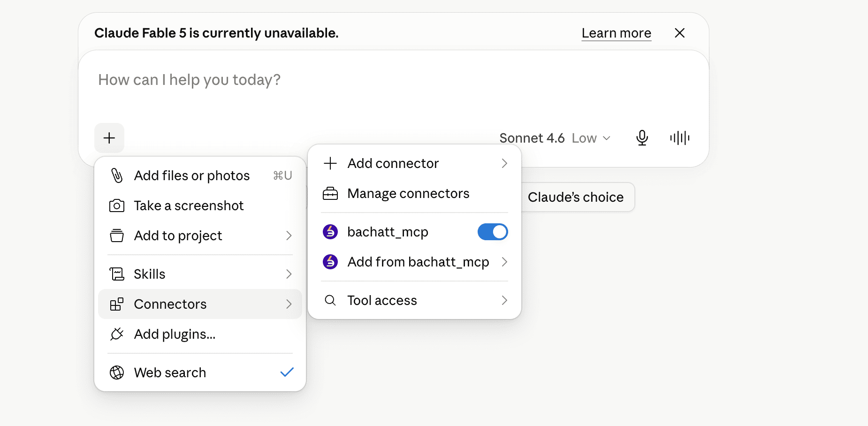Image resolution: width=868 pixels, height=426 pixels.
Task: Click the plus icon beside Add connector
Action: tap(330, 163)
